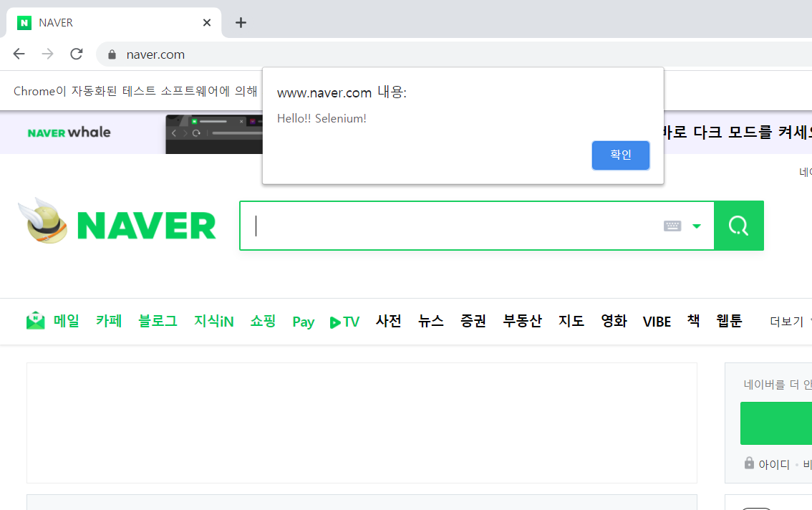812x510 pixels.
Task: Go to 책 section
Action: coord(693,321)
